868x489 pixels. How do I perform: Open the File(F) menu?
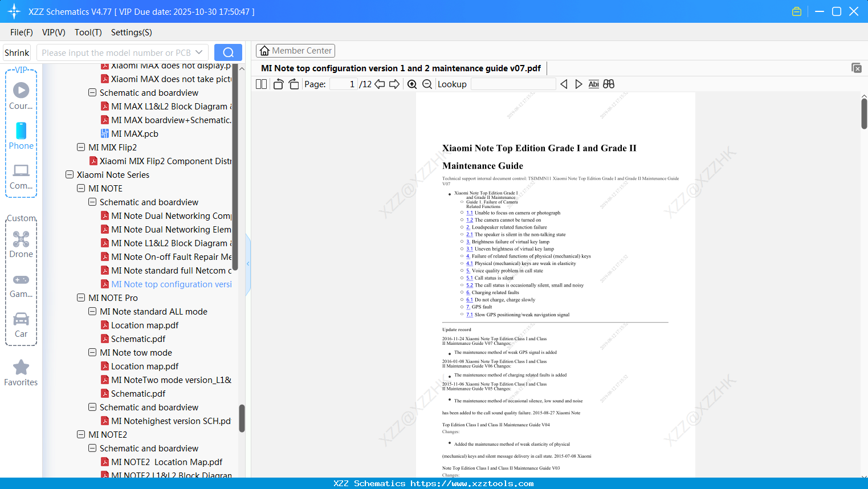click(x=22, y=32)
